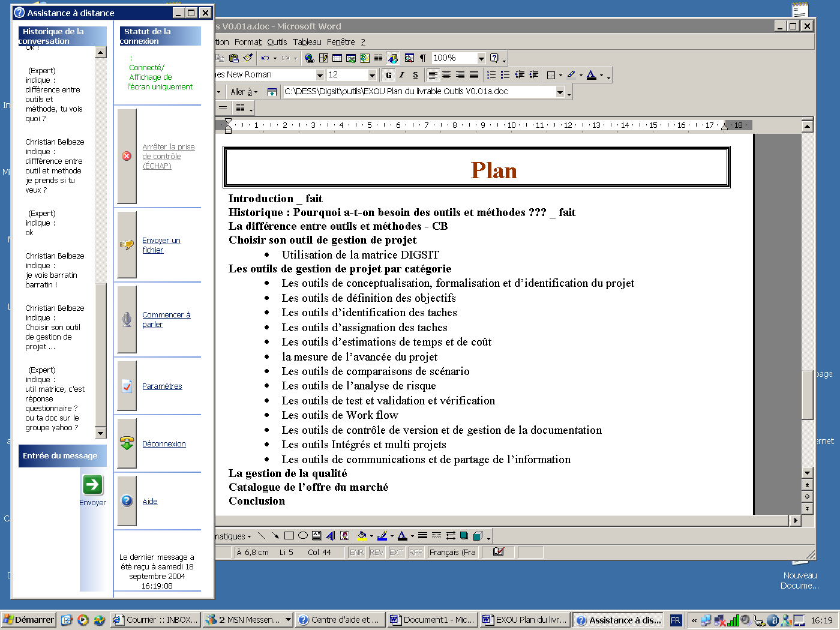Open the ? help menu in Word

[x=363, y=42]
